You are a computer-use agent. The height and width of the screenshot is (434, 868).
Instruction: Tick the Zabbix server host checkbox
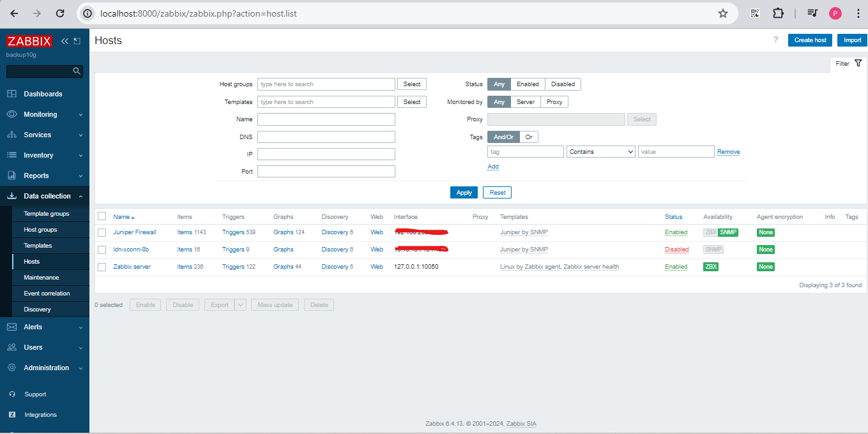[102, 267]
